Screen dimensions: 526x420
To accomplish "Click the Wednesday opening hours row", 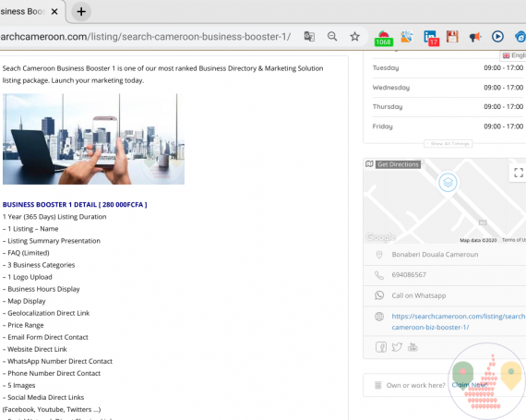I will tap(448, 88).
